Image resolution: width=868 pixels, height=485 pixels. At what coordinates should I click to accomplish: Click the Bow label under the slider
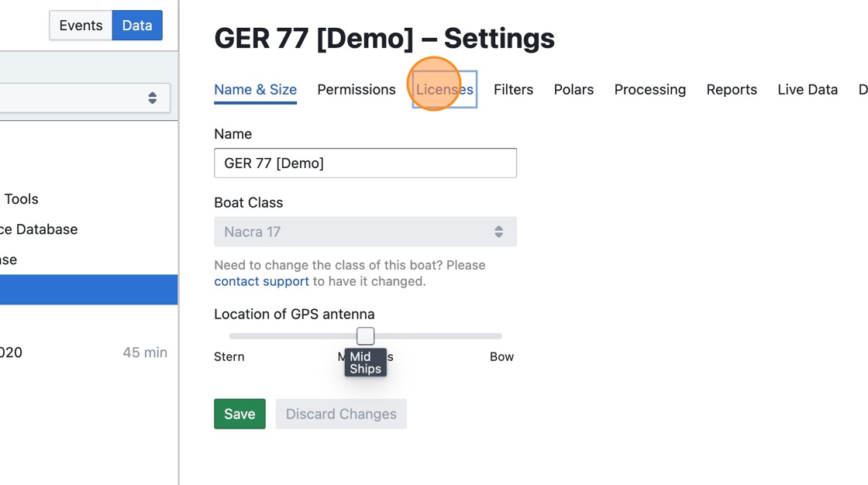point(501,357)
